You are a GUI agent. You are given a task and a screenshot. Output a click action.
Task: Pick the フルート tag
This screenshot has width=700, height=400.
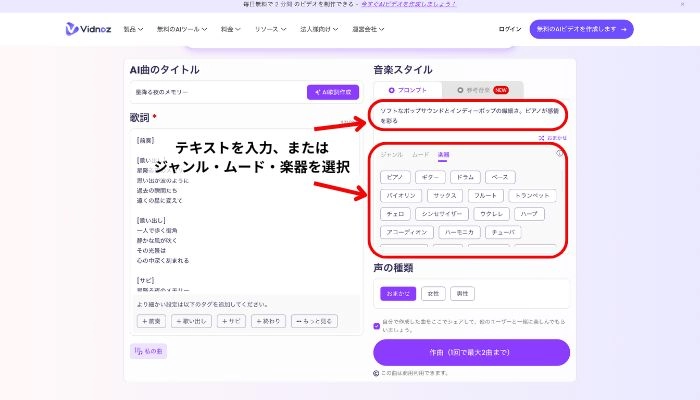[x=485, y=196]
